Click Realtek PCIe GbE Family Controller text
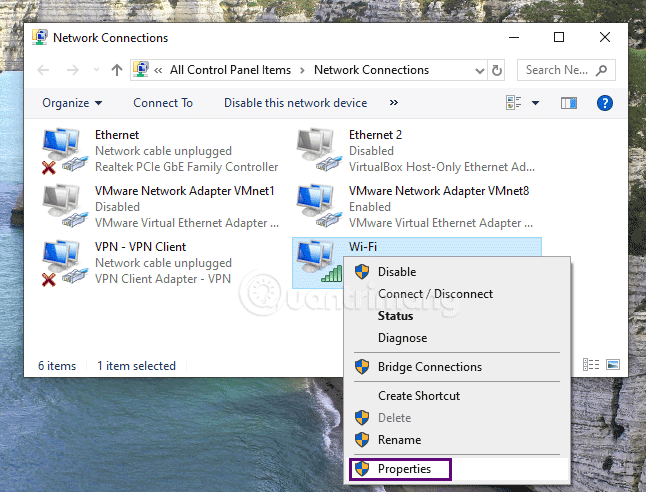Image resolution: width=646 pixels, height=492 pixels. [186, 167]
